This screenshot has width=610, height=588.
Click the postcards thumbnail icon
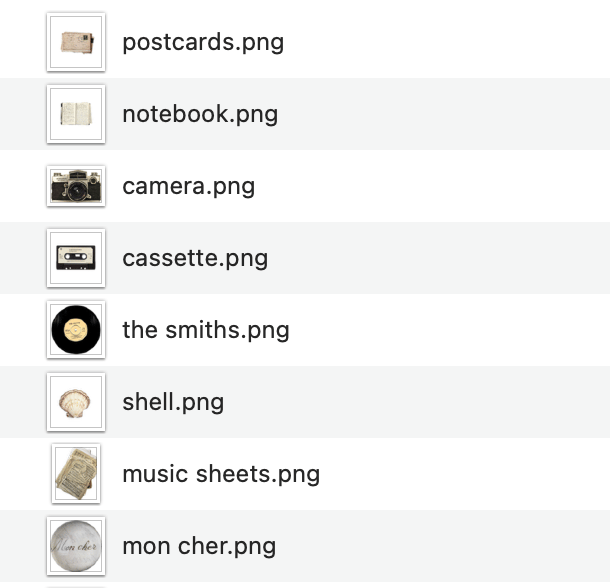point(76,42)
